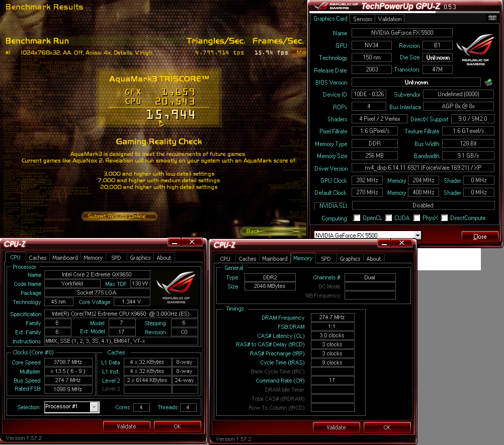Click the CAS# Latency value 3.0 clocks
This screenshot has height=445, width=504.
coord(332,335)
